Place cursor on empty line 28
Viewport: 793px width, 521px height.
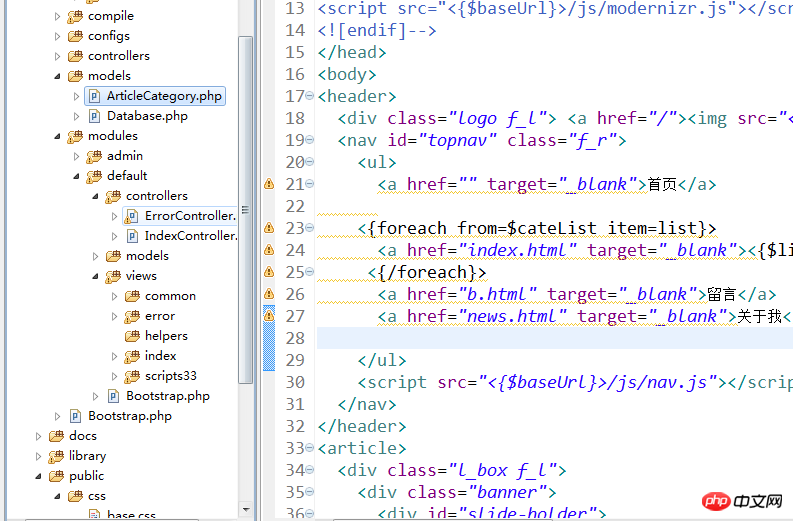(555, 338)
